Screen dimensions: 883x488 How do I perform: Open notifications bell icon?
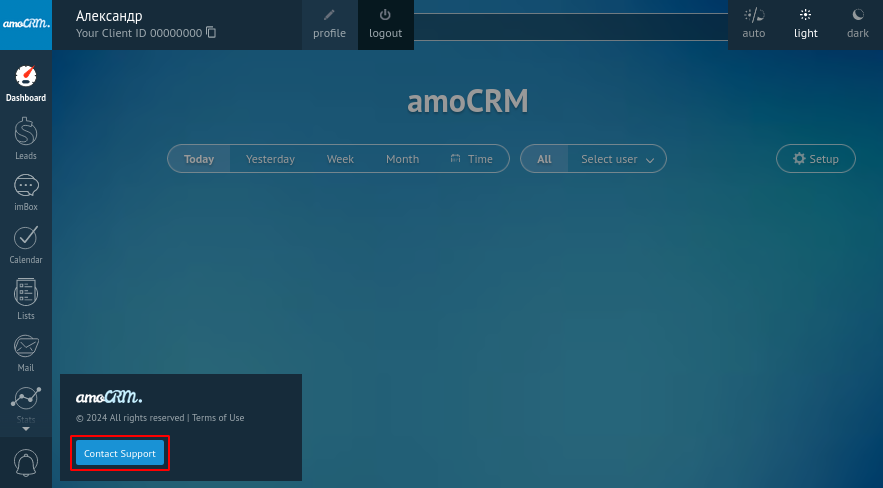(x=26, y=463)
